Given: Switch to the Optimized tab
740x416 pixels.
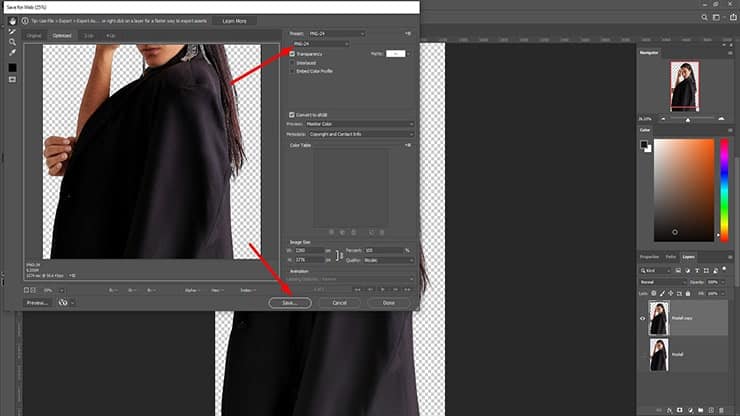Looking at the screenshot, I should coord(62,35).
